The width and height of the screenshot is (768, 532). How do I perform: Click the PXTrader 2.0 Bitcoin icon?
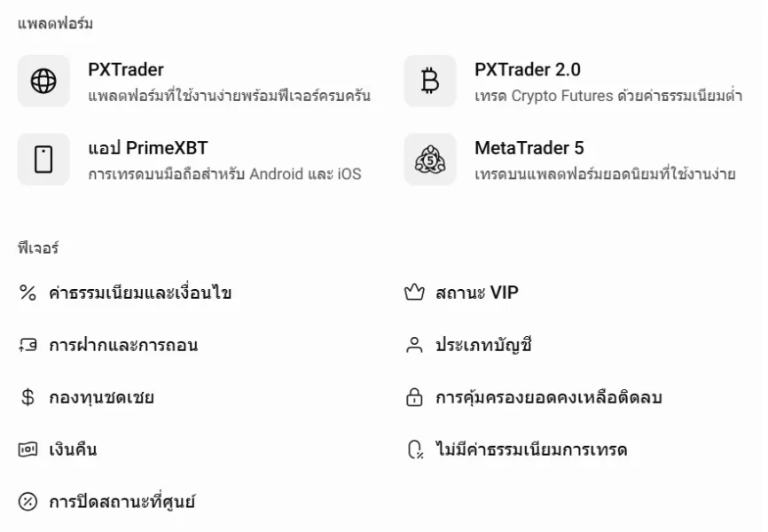coord(430,82)
